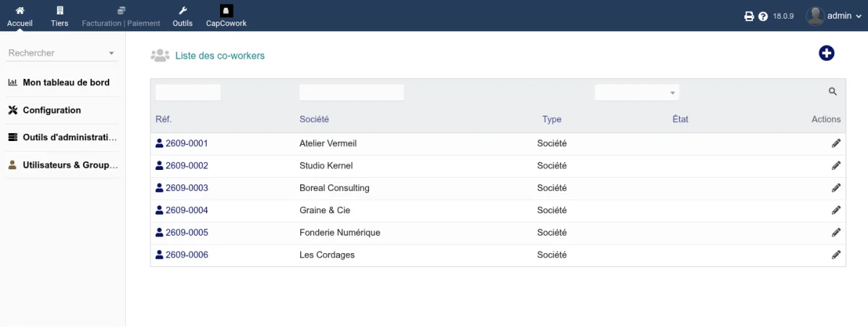Open the Tiers menu
Image resolution: width=868 pixels, height=329 pixels.
pos(60,16)
